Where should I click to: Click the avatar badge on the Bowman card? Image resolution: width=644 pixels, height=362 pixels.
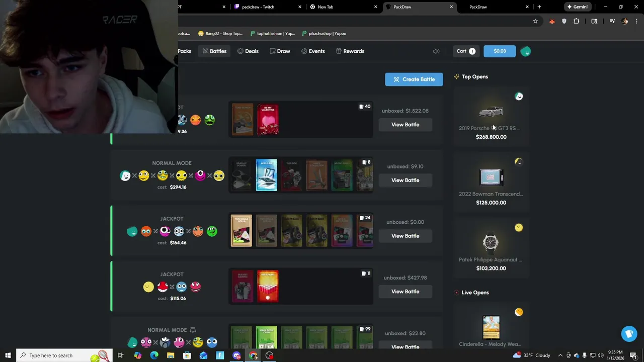(x=519, y=161)
